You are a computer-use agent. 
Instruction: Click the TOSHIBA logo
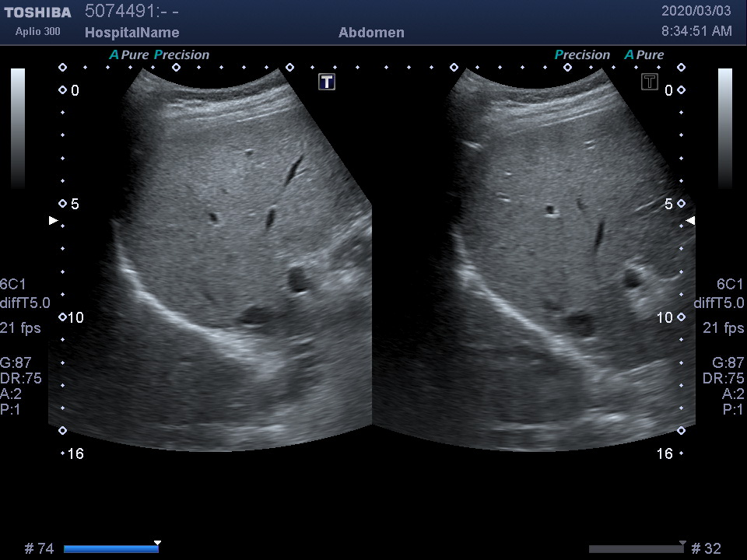37,12
